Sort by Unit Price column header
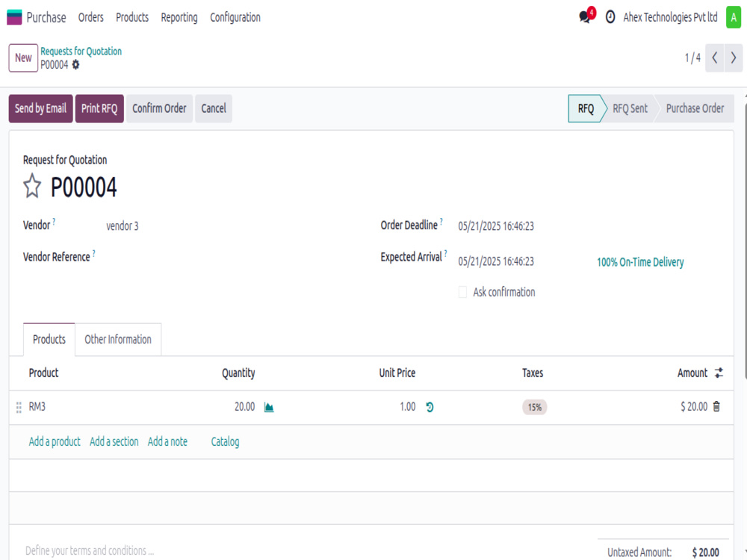This screenshot has height=560, width=747. [x=397, y=373]
